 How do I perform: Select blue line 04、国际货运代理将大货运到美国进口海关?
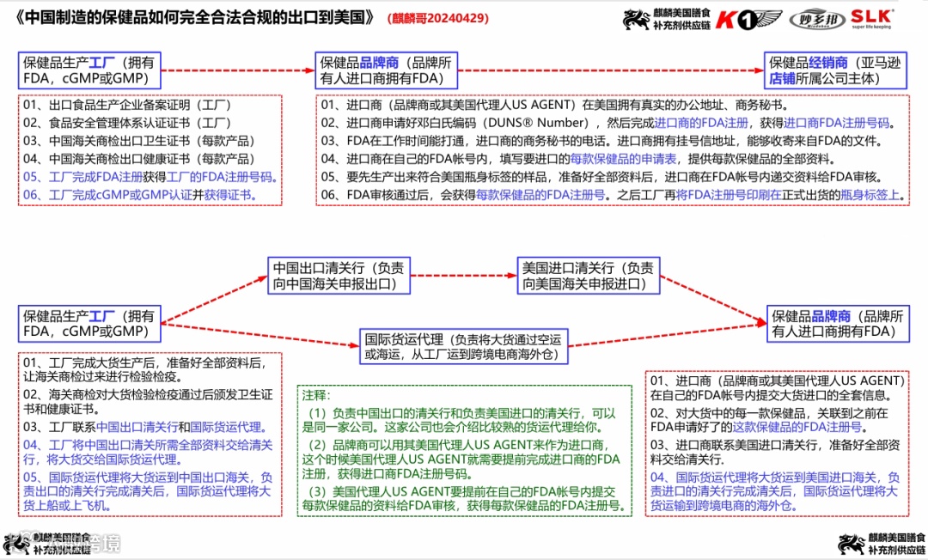click(775, 490)
